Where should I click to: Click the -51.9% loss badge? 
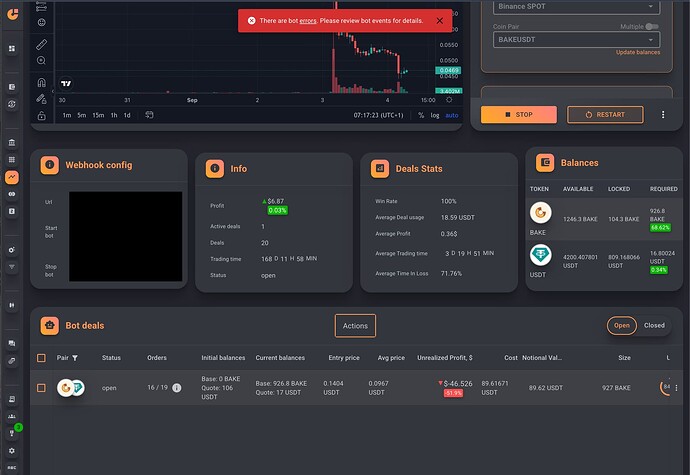[453, 393]
